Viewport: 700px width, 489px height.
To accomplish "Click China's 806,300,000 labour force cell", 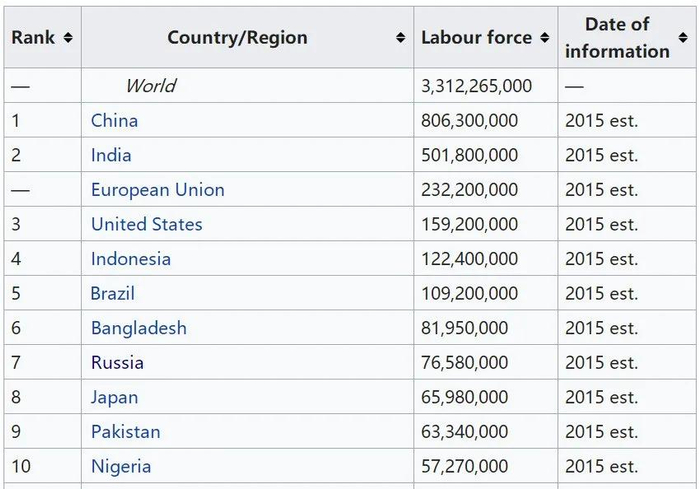I will click(469, 121).
